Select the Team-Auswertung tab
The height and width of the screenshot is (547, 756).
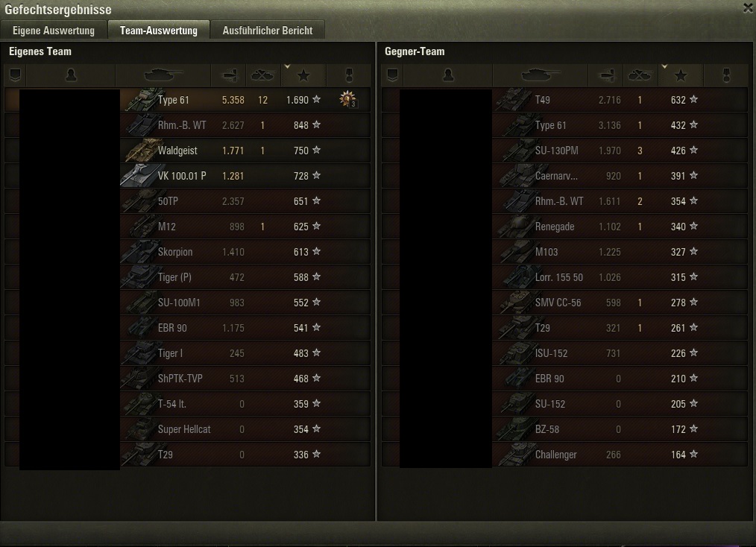click(159, 30)
